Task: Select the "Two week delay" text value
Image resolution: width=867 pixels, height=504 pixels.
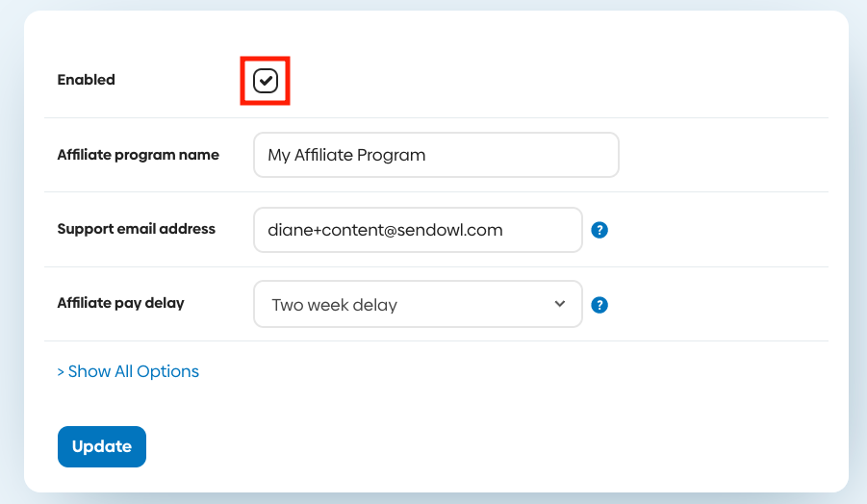Action: pos(335,305)
